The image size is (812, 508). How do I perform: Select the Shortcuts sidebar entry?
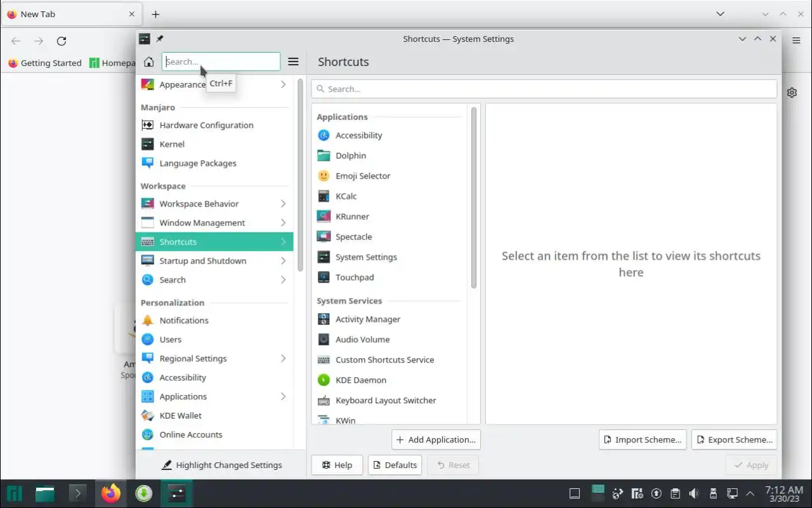(214, 242)
